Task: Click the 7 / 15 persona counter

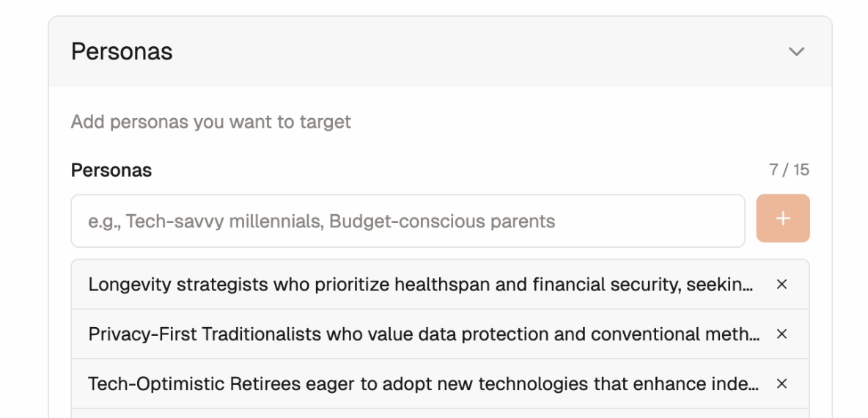Action: click(789, 170)
